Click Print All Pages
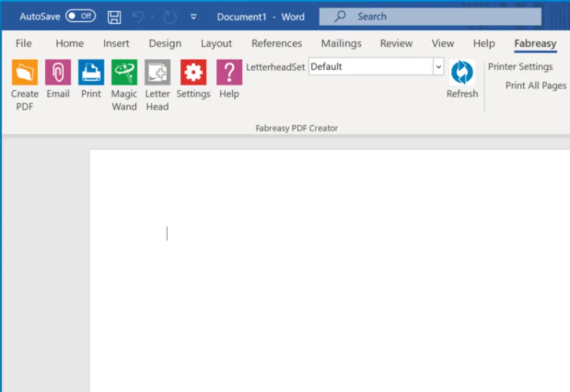Viewport: 570px width, 392px height. (535, 86)
